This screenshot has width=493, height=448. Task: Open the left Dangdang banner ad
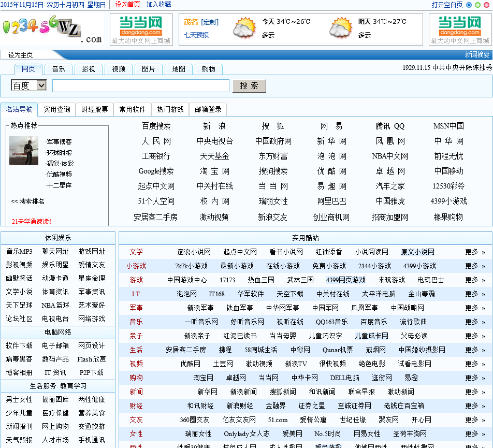(x=141, y=30)
